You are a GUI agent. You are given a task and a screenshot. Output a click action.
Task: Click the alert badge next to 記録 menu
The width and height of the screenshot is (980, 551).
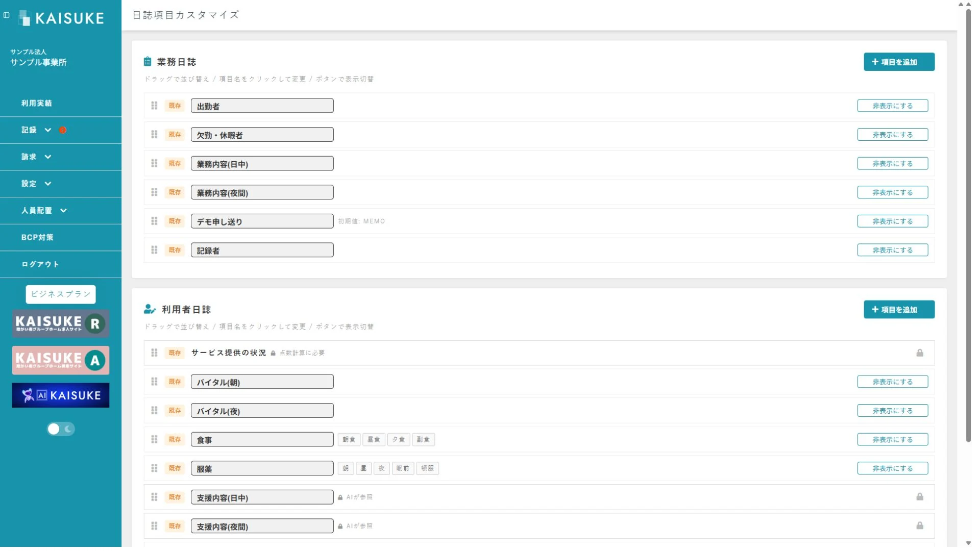[63, 130]
